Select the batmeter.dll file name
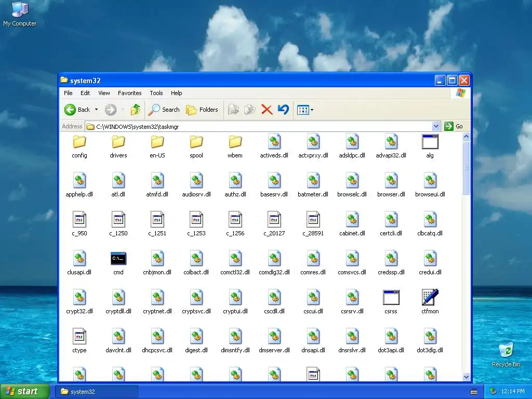The height and width of the screenshot is (399, 532). pyautogui.click(x=313, y=194)
